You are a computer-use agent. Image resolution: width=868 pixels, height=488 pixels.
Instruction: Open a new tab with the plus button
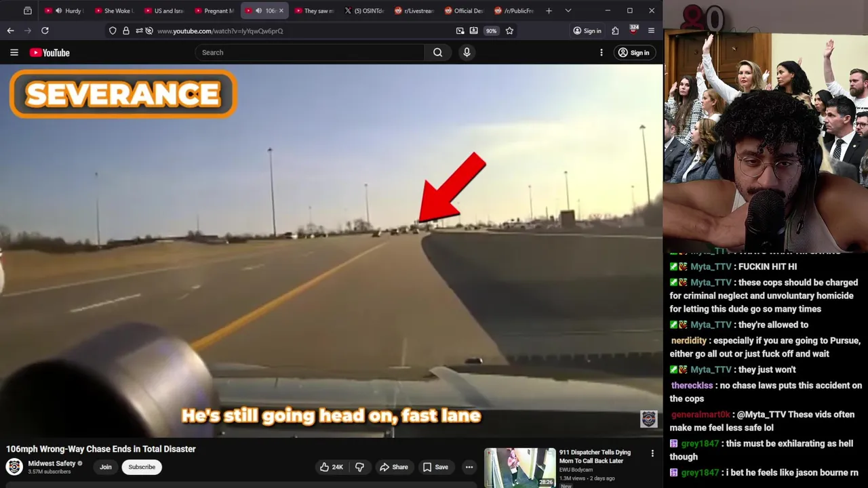coord(549,11)
